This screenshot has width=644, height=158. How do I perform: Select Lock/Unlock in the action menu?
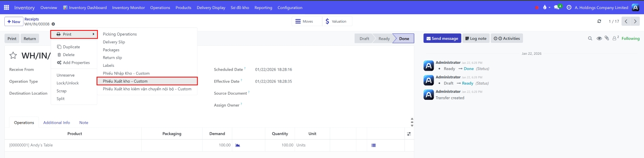click(74, 83)
